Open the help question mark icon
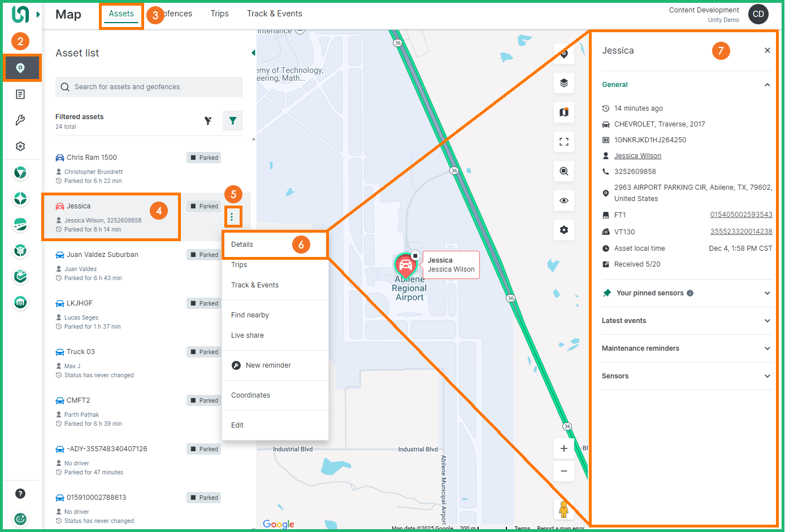Screen dimensions: 785x532 [20, 494]
